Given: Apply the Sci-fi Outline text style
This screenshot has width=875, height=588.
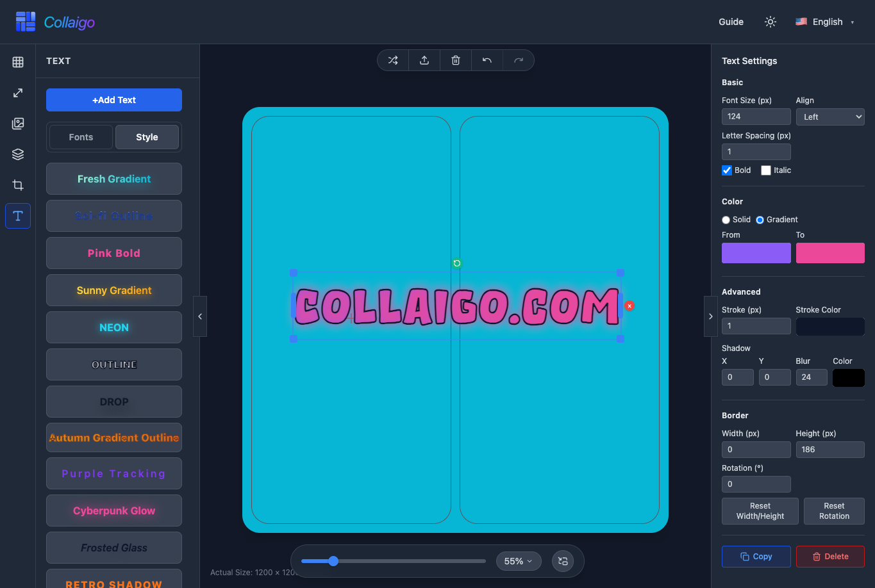Looking at the screenshot, I should [114, 216].
